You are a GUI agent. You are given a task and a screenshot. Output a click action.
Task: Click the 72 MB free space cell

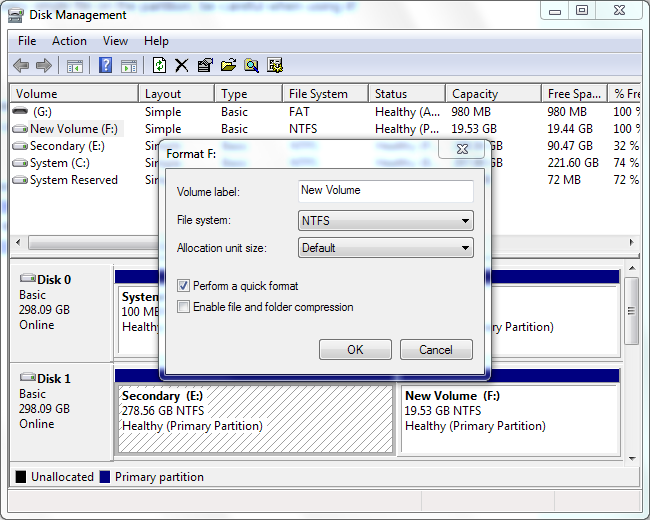tap(564, 180)
